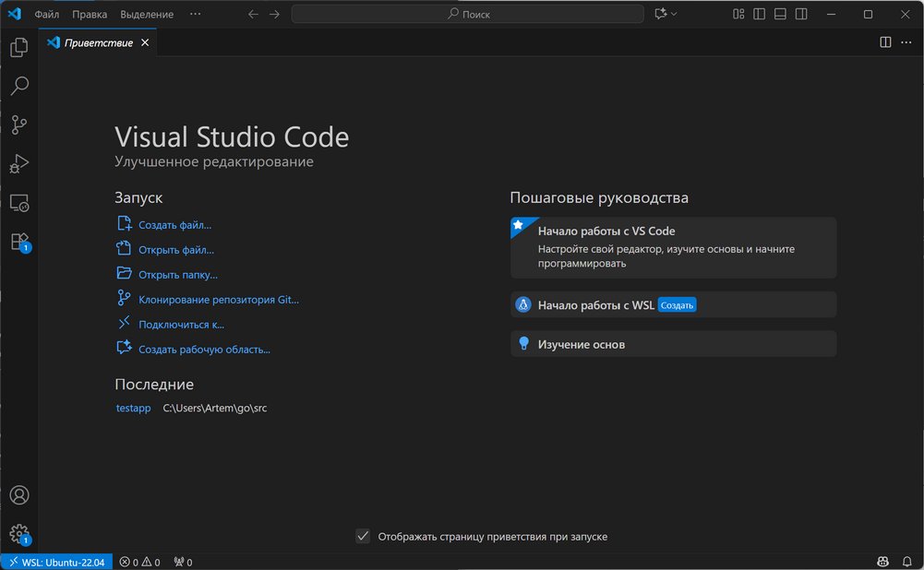This screenshot has height=570, width=924.
Task: Open the Explorer view in activity bar
Action: [19, 47]
